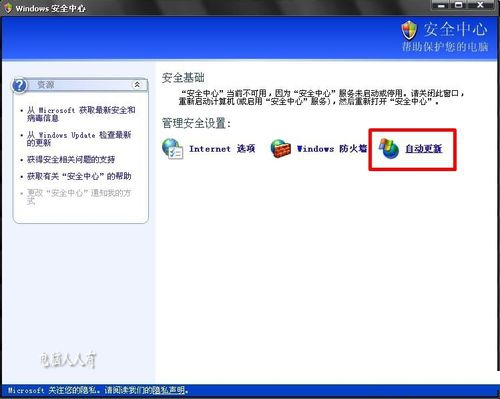
Task: Maximize the Windows 安全中心 window
Action: (x=459, y=5)
